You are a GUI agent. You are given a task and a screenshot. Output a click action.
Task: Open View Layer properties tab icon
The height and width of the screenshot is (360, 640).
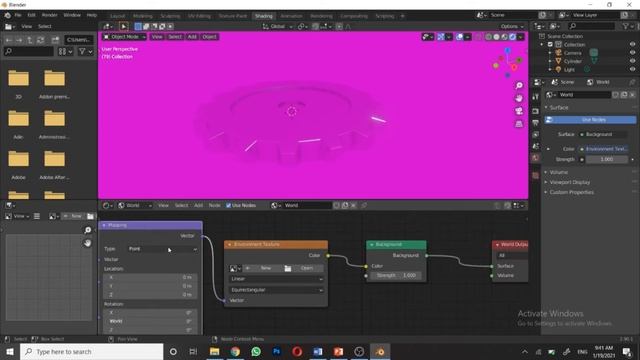(536, 134)
